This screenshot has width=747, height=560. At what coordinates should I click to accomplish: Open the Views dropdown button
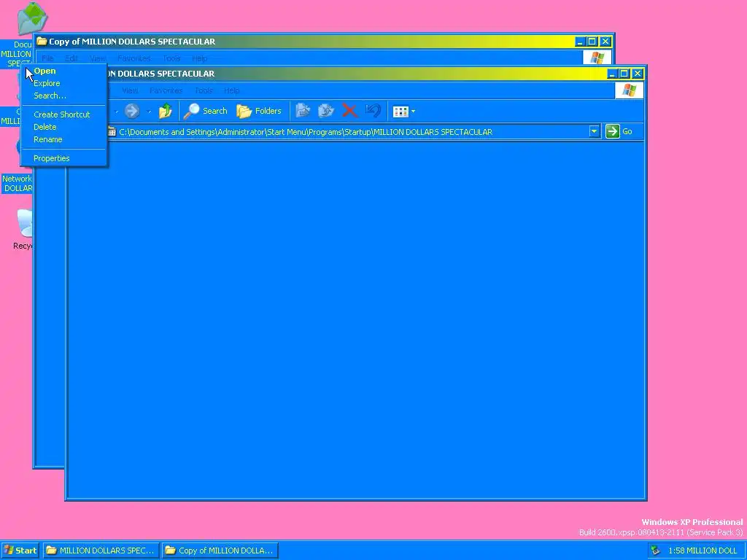coord(404,112)
